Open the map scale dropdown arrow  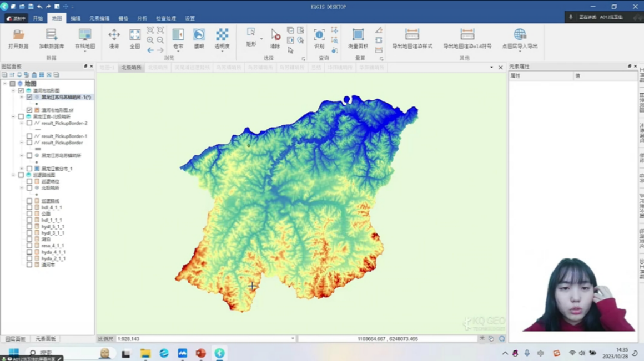coord(293,339)
